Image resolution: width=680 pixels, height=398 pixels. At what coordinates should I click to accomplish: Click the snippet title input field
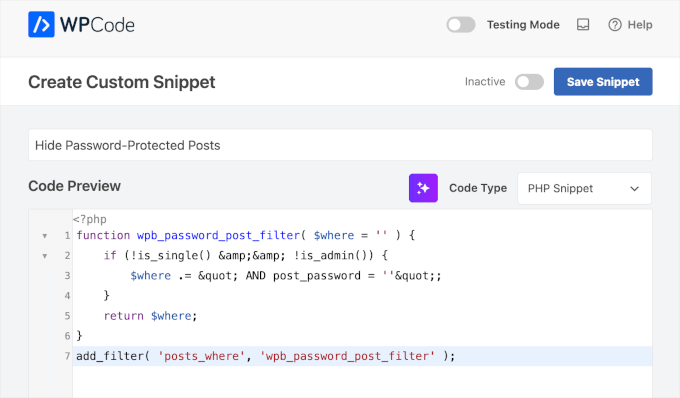pos(340,145)
